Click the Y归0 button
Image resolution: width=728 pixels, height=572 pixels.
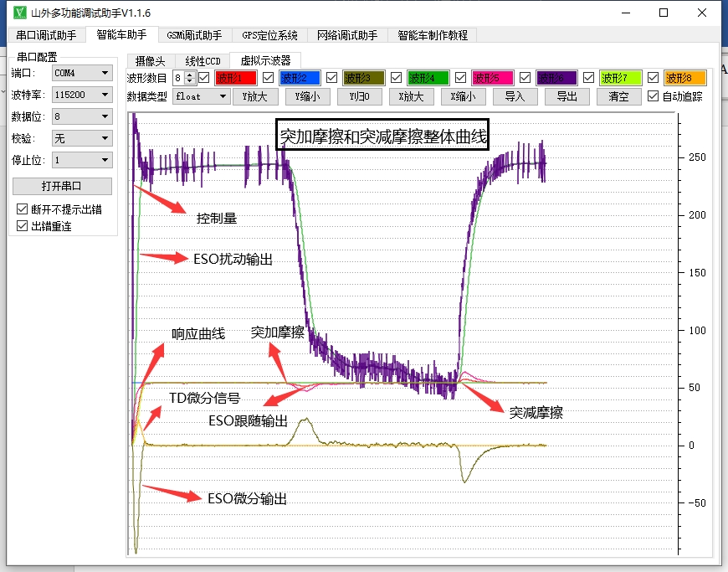click(359, 96)
